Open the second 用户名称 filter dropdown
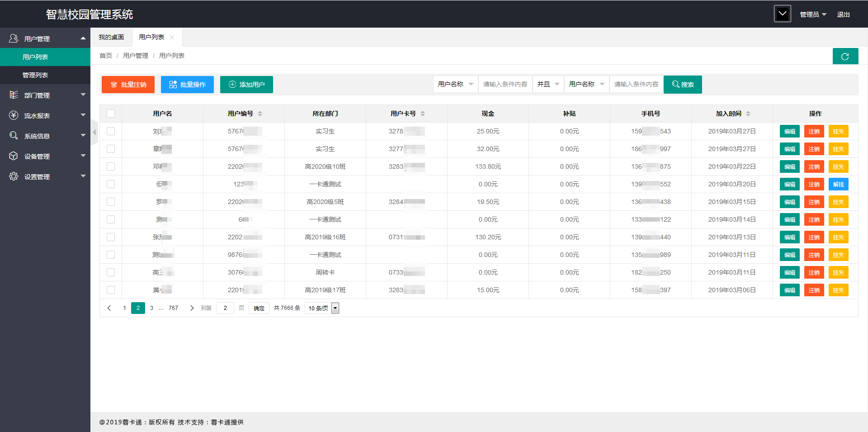Image resolution: width=868 pixels, height=432 pixels. pyautogui.click(x=587, y=84)
